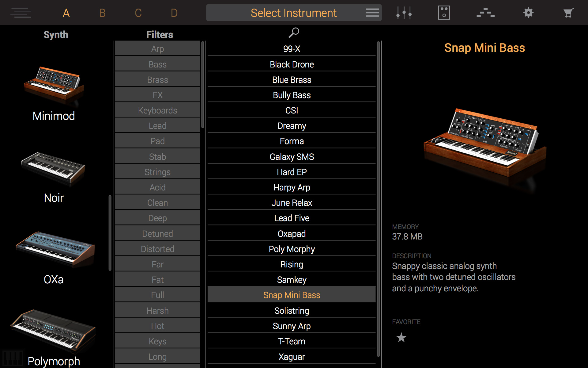The height and width of the screenshot is (368, 588).
Task: Switch to part B tab
Action: pos(102,13)
